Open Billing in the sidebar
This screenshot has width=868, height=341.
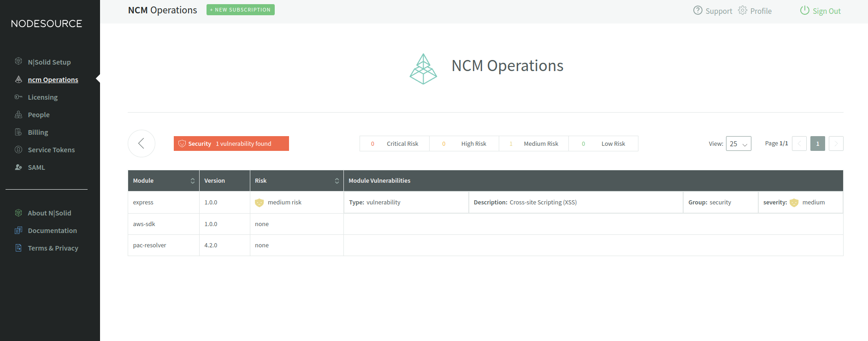pyautogui.click(x=38, y=132)
